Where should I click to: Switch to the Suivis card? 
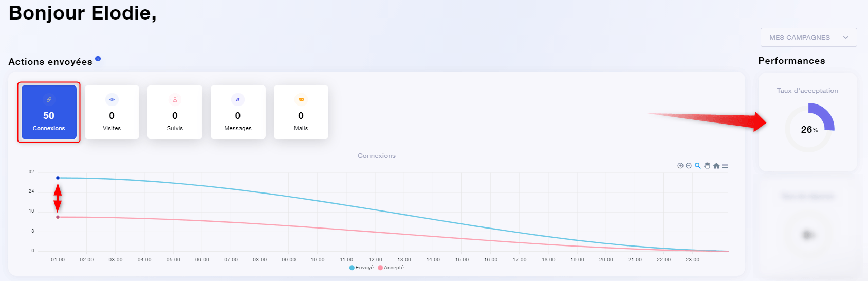point(175,112)
